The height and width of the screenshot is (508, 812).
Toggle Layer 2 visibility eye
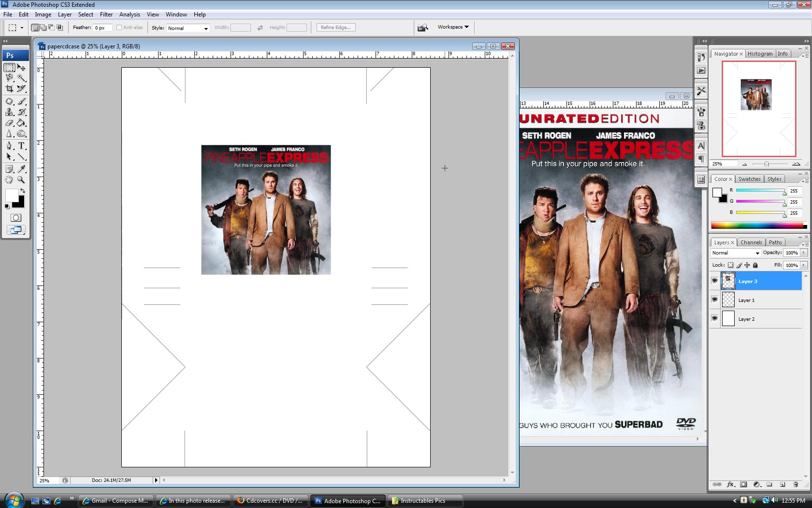pos(715,318)
